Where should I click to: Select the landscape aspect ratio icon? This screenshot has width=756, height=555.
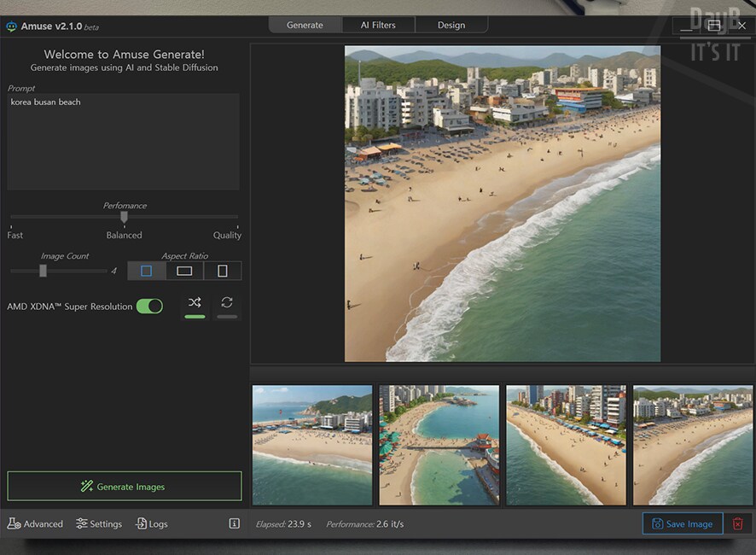pos(184,271)
